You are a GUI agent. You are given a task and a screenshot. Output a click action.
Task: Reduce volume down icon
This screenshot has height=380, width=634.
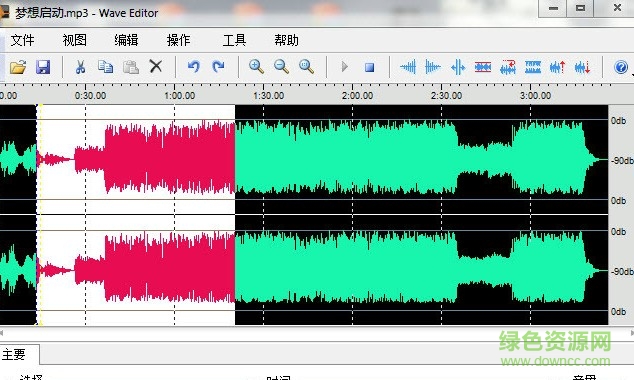[583, 67]
